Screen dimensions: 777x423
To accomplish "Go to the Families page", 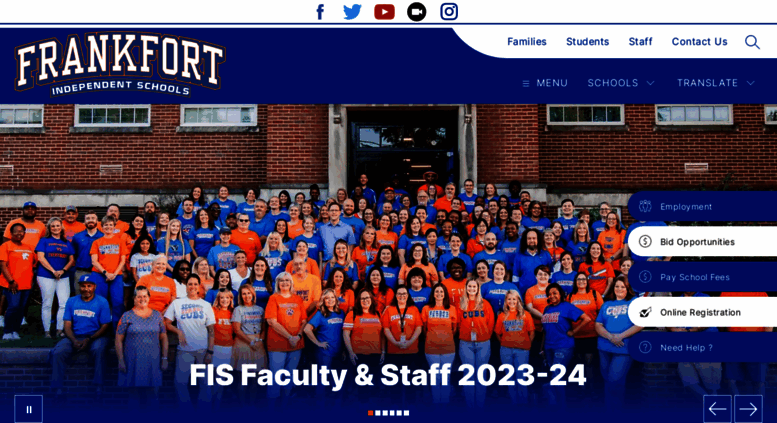I will pos(527,42).
